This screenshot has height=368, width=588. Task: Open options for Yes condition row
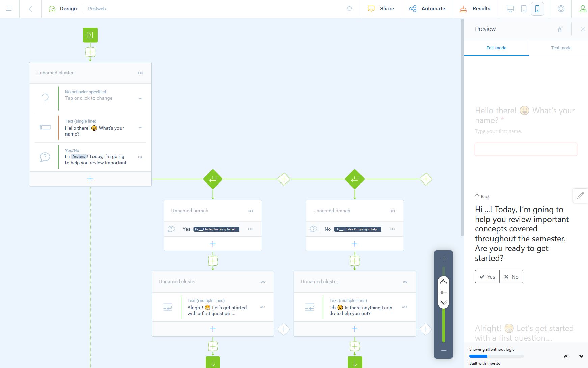click(250, 229)
